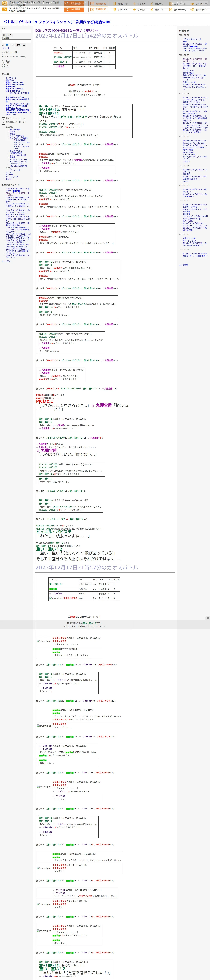Open the (タグ一覧) link below tag search
Image resolution: width=210 pixels, height=980 pixels.
(6, 48)
